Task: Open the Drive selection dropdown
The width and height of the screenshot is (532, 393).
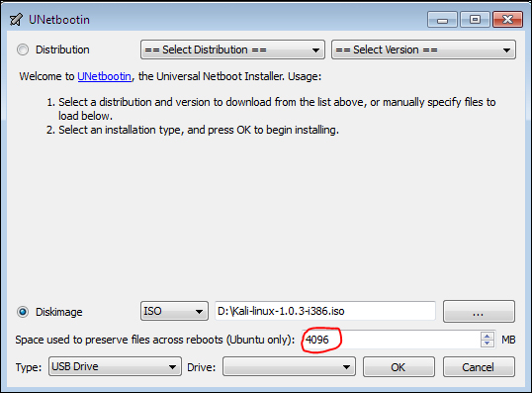Action: click(x=289, y=366)
